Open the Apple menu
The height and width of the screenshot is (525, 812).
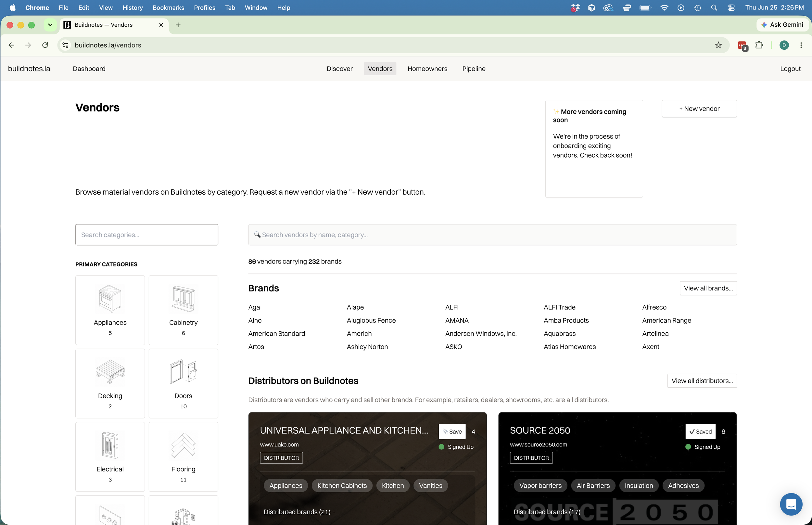[13, 7]
